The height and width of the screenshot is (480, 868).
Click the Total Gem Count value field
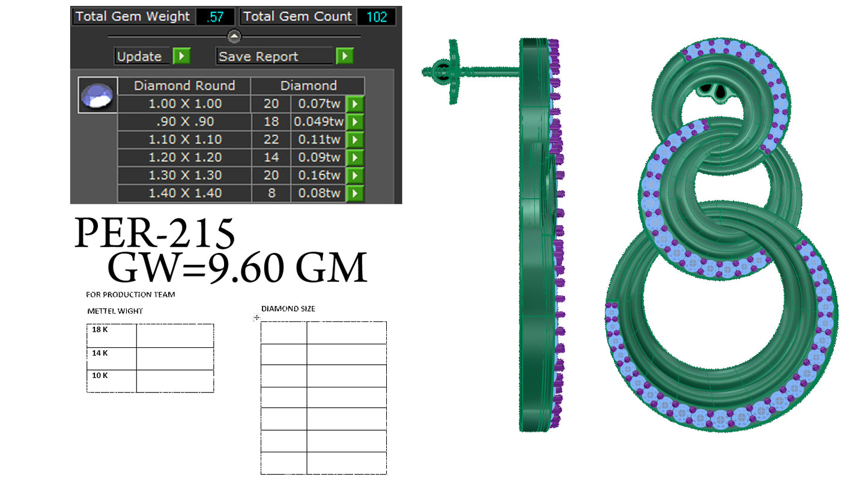(377, 16)
